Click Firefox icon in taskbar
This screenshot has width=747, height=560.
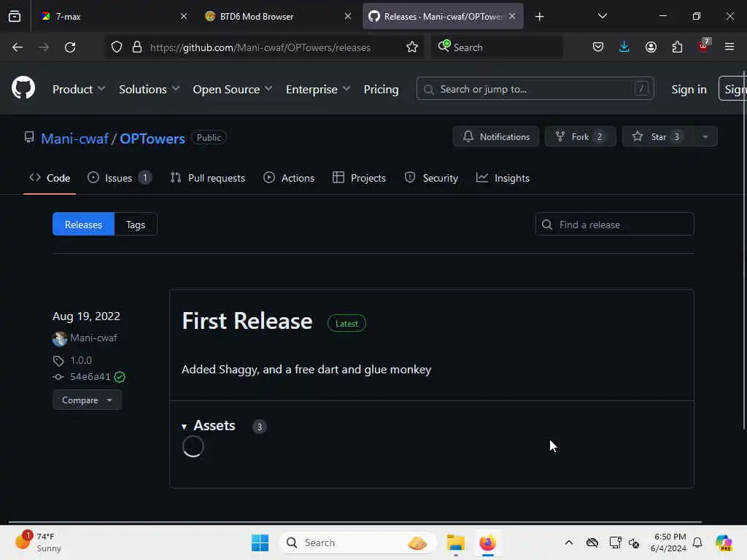487,542
